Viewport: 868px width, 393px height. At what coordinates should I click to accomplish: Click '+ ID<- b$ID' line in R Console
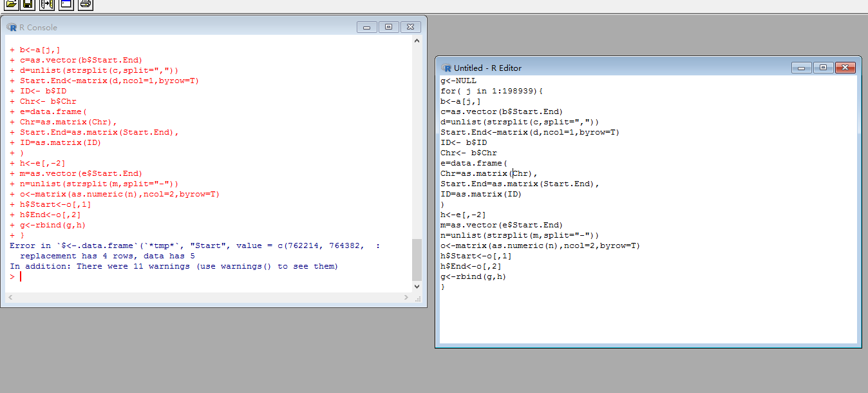click(38, 91)
